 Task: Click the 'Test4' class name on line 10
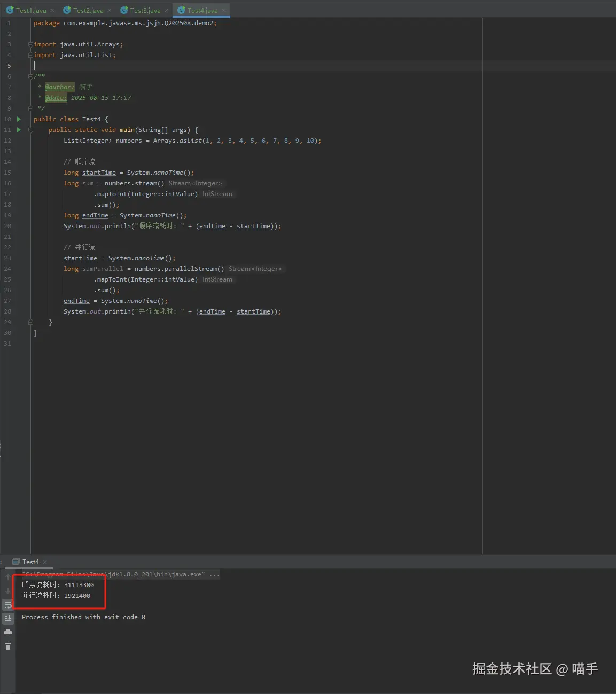[x=91, y=119]
